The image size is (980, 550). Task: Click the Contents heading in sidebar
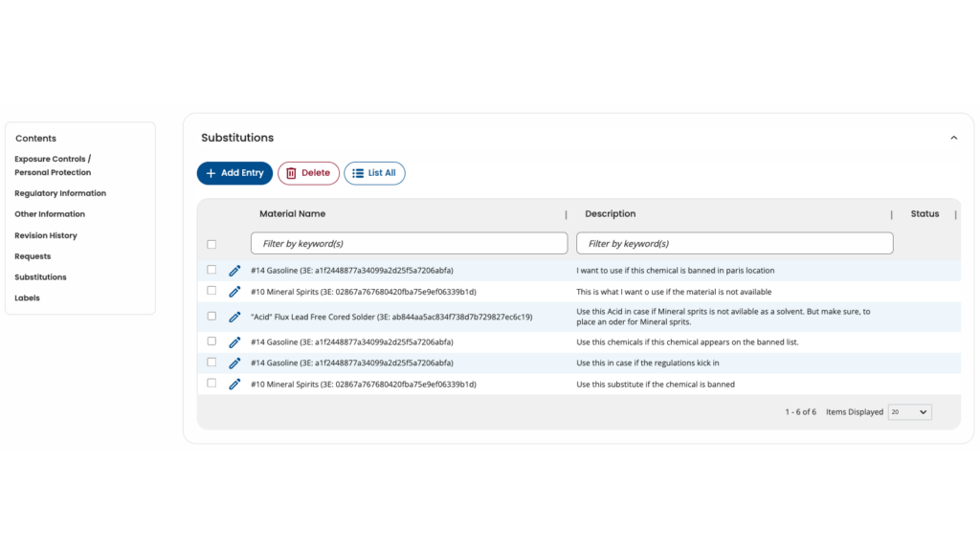coord(35,138)
